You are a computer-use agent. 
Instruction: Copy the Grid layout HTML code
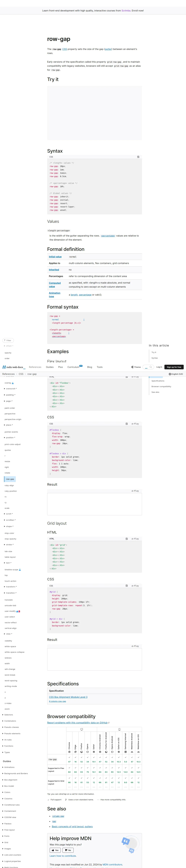(127, 538)
